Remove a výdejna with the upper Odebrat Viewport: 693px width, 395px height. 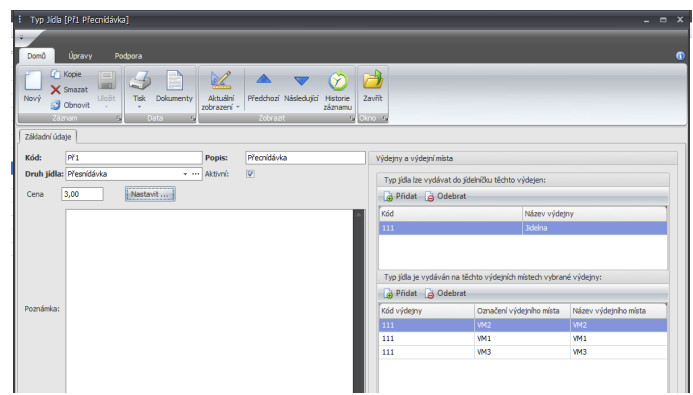click(x=446, y=196)
